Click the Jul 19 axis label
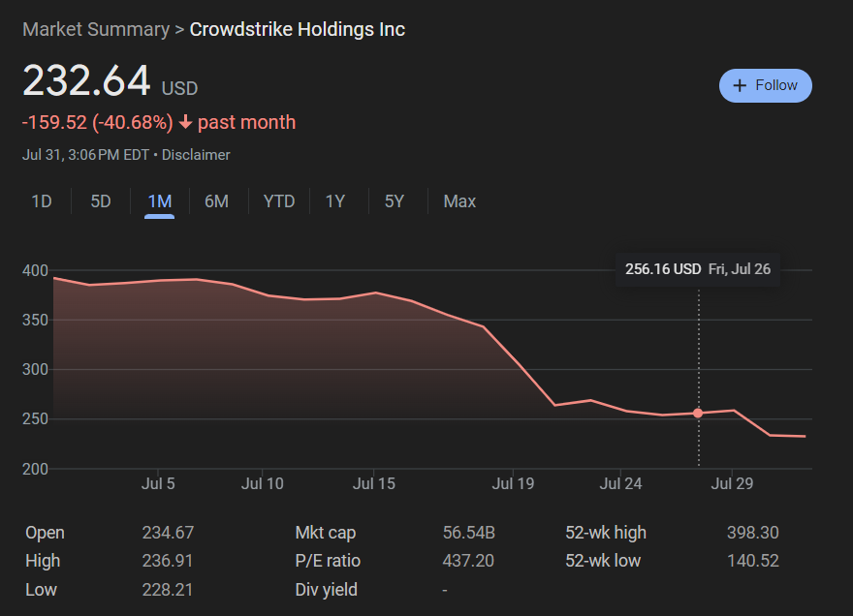This screenshot has width=853, height=616. (x=513, y=483)
